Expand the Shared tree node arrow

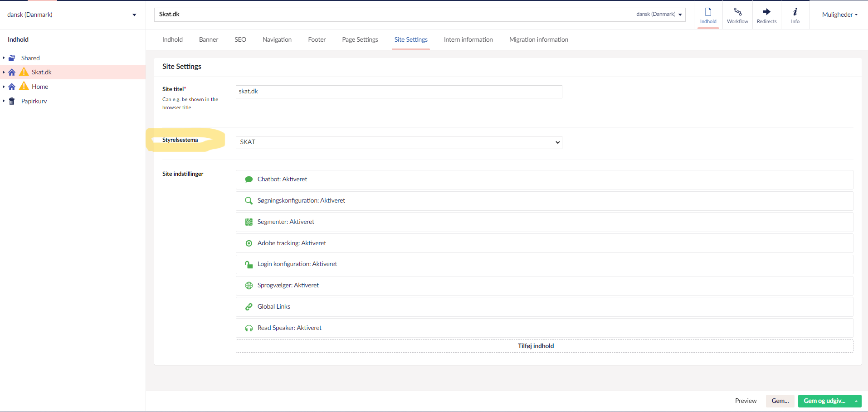[4, 58]
